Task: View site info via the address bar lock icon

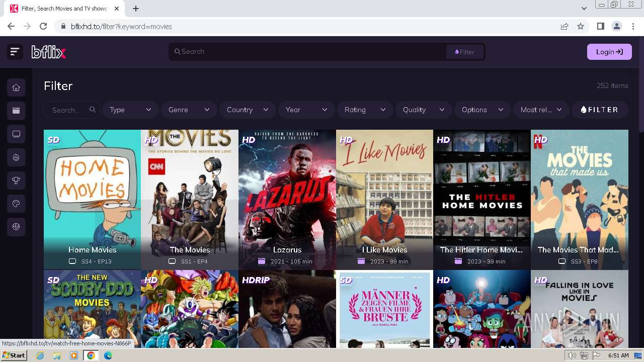Action: click(63, 26)
